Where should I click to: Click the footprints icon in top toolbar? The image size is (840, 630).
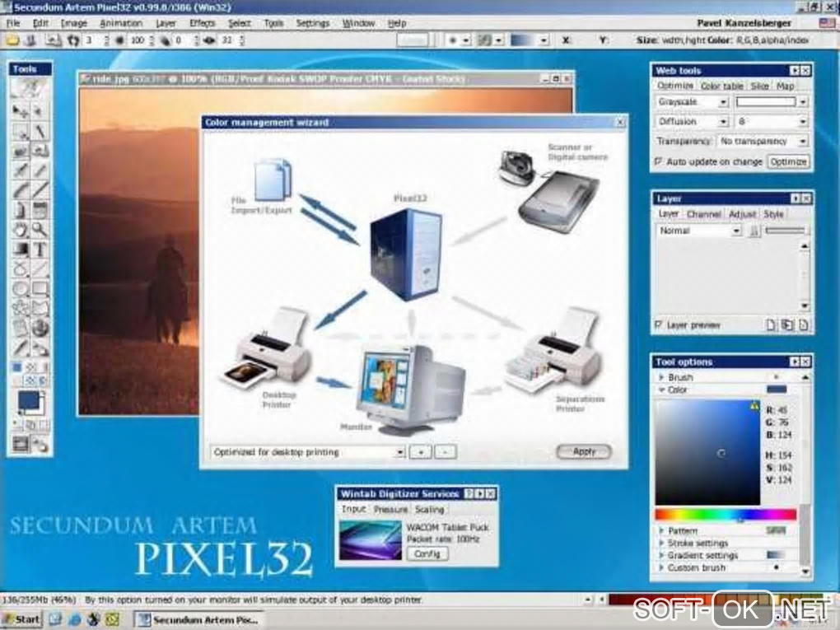pos(72,40)
